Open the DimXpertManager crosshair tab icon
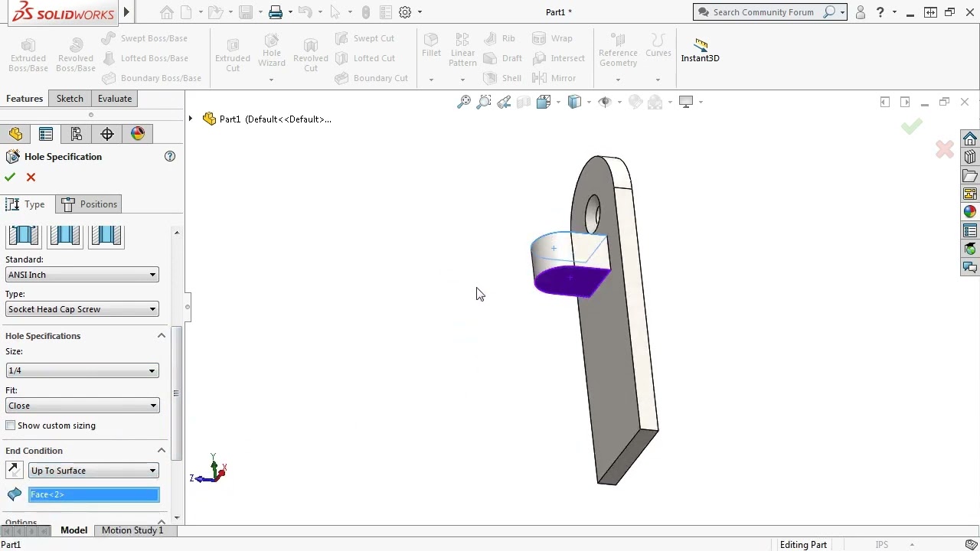Screen dimensions: 980x551 [107, 134]
